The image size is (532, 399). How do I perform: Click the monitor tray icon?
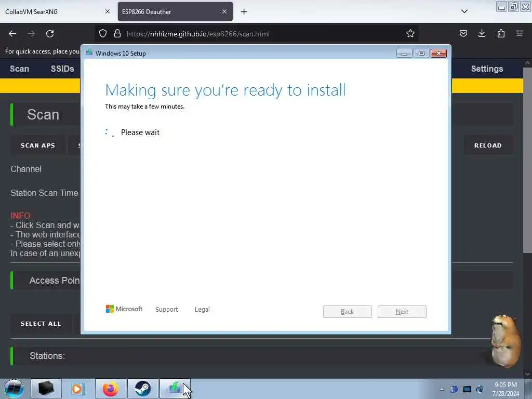point(467,389)
